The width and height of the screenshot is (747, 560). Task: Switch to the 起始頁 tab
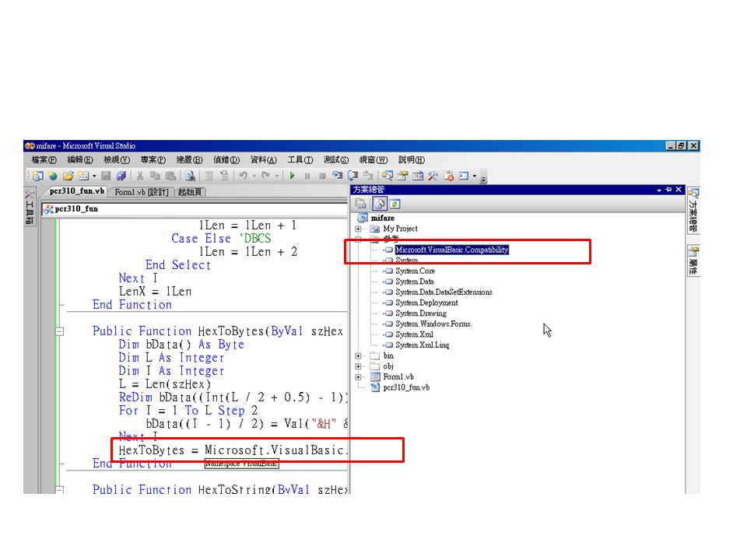pyautogui.click(x=190, y=192)
